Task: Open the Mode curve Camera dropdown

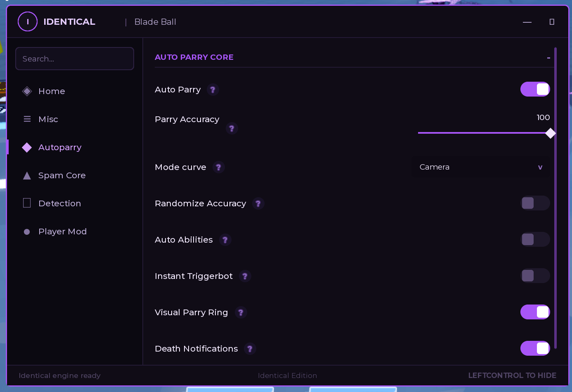Action: pyautogui.click(x=481, y=167)
